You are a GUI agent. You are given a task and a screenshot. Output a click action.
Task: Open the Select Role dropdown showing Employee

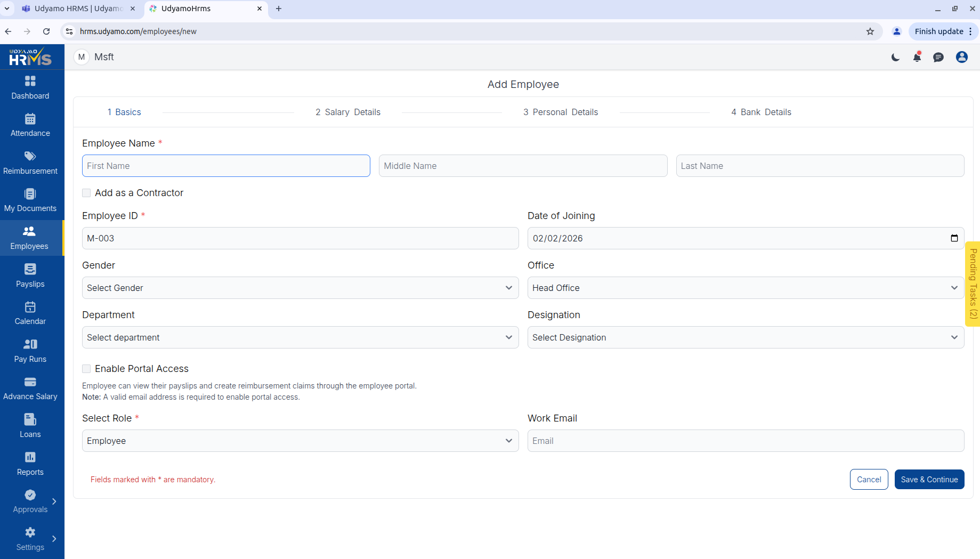click(301, 441)
